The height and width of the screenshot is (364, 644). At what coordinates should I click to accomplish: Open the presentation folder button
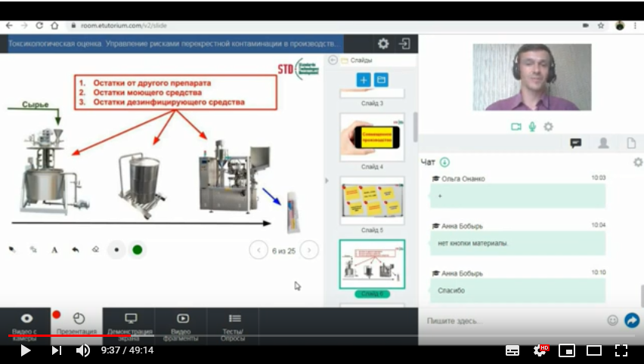[381, 80]
